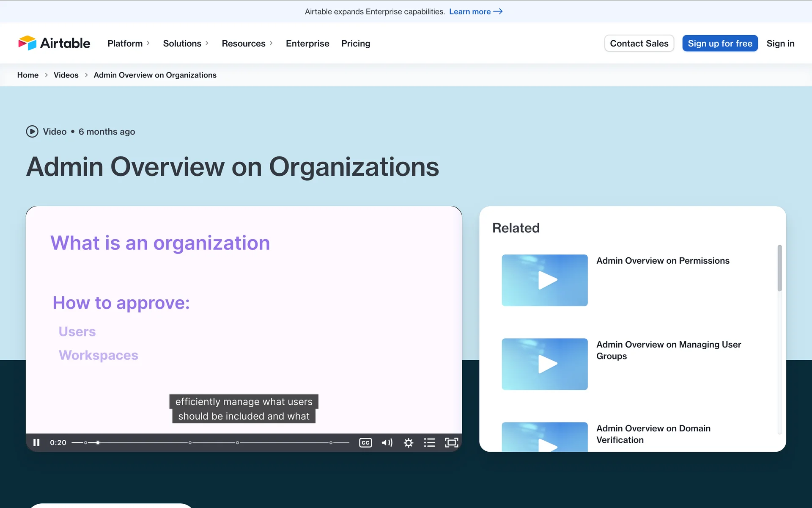Screen dimensions: 812x508
Task: Open the Enterprise page
Action: coord(307,43)
